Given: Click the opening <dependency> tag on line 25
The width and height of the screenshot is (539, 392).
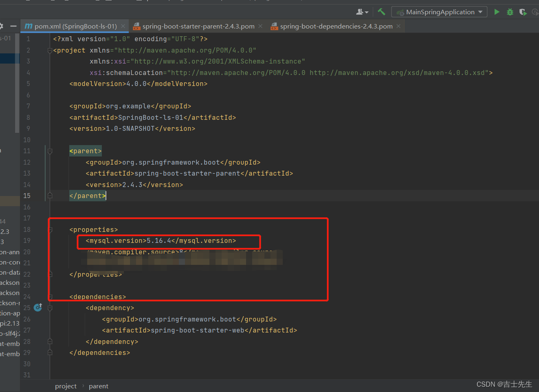Looking at the screenshot, I should pyautogui.click(x=110, y=308).
